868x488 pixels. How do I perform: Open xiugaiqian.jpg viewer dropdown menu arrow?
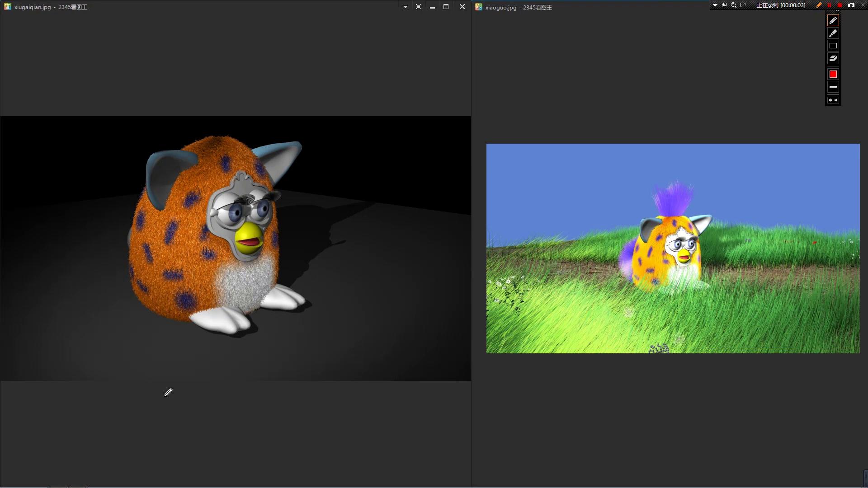[x=405, y=7]
